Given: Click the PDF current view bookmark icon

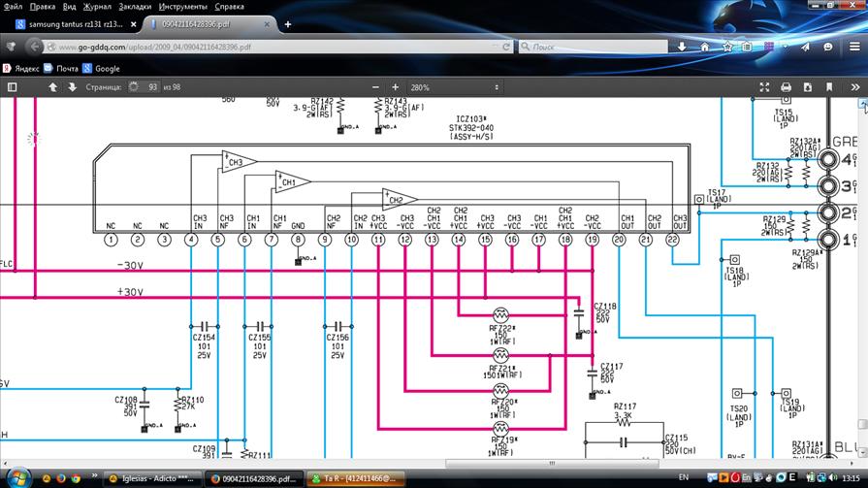Looking at the screenshot, I should click(829, 87).
